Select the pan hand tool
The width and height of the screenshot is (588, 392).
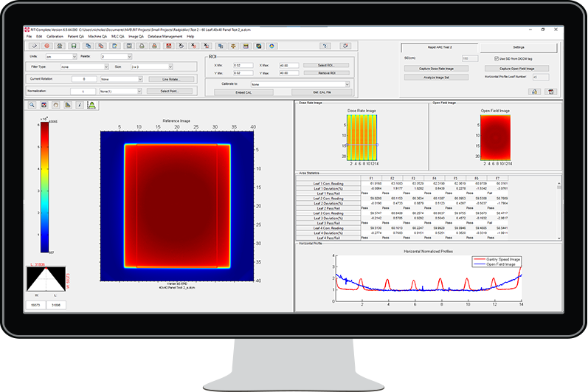(55, 106)
